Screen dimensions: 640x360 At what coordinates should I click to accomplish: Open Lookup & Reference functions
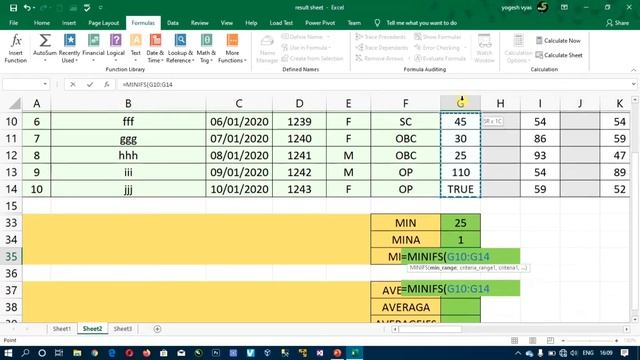[x=180, y=48]
